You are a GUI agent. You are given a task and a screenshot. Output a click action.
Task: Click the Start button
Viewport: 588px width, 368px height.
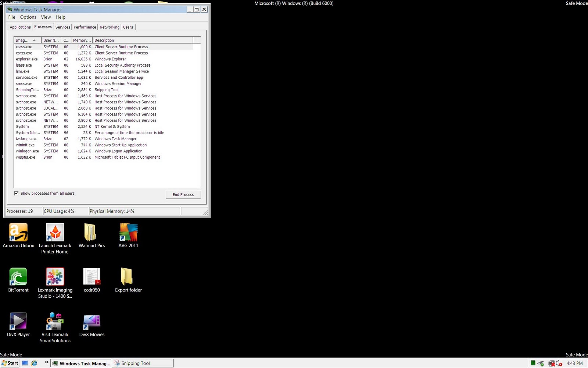click(10, 363)
